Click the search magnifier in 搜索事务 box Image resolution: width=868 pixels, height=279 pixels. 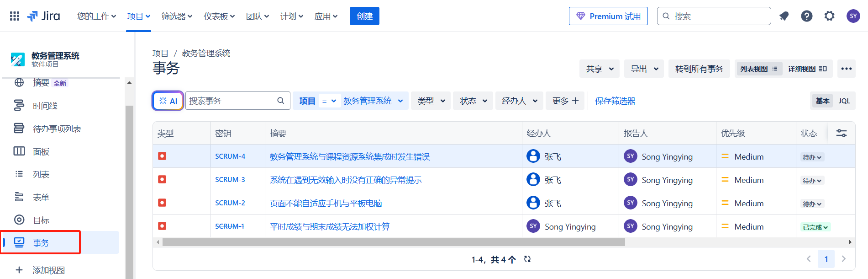tap(281, 101)
